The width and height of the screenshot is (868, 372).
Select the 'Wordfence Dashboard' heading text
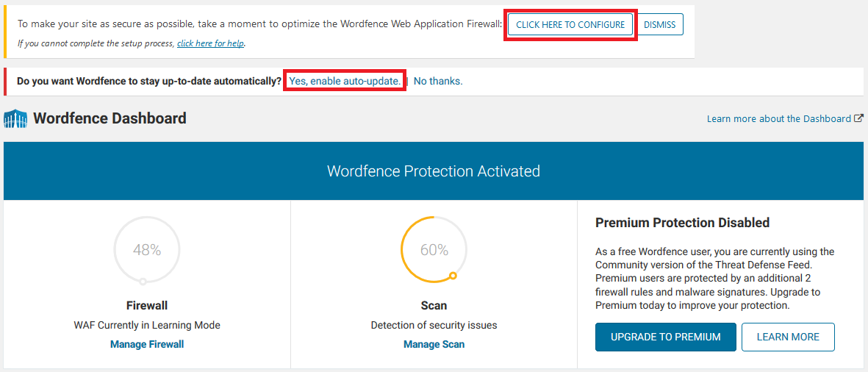[110, 118]
